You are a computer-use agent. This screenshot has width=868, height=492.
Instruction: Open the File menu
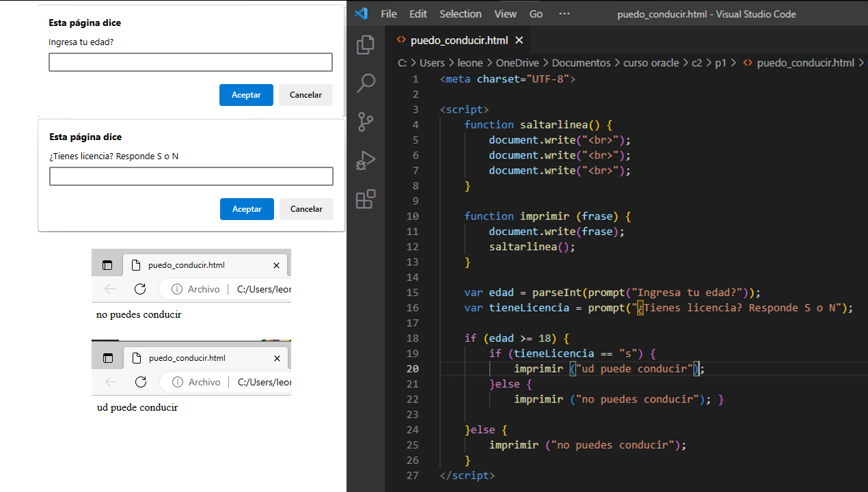coord(388,14)
